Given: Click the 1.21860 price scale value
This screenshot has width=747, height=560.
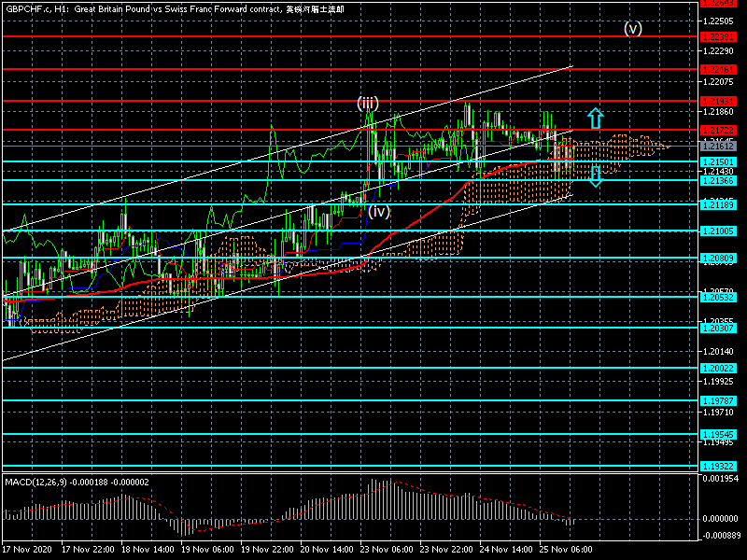Looking at the screenshot, I should pos(718,112).
